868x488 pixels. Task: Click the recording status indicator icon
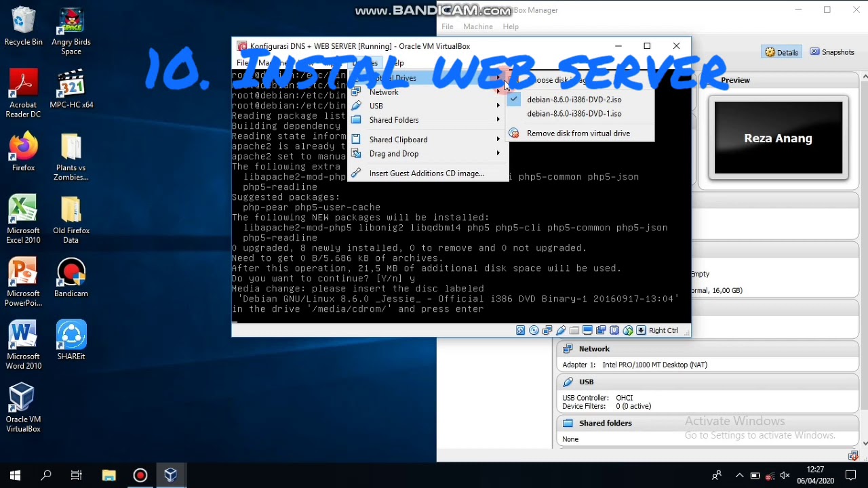click(x=601, y=331)
